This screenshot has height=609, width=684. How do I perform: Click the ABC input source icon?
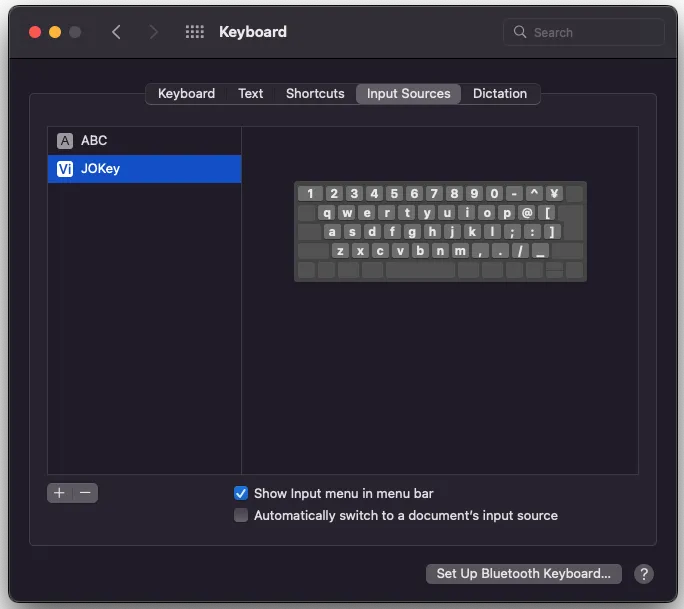point(65,141)
